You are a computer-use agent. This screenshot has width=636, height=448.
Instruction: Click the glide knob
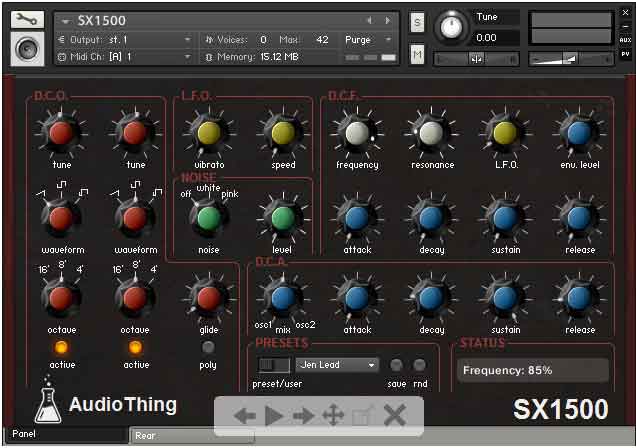pyautogui.click(x=209, y=298)
